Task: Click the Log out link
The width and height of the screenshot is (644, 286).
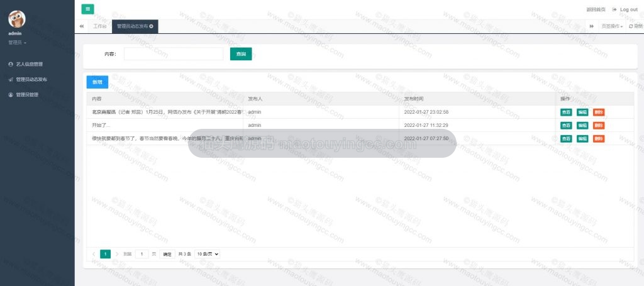Action: (x=628, y=9)
